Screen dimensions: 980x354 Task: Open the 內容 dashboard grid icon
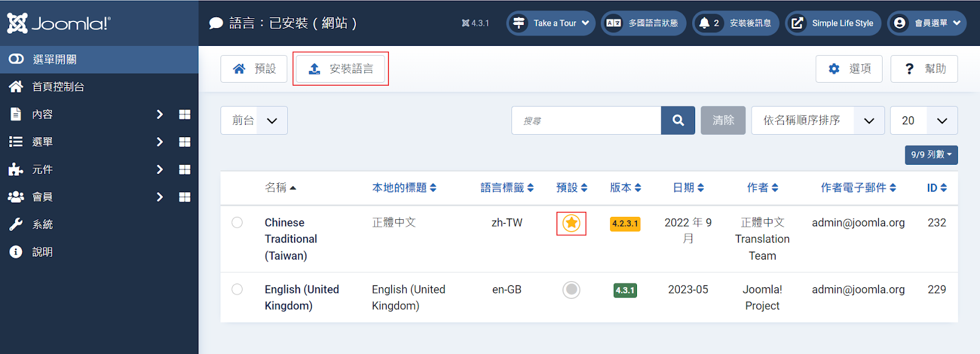(184, 115)
